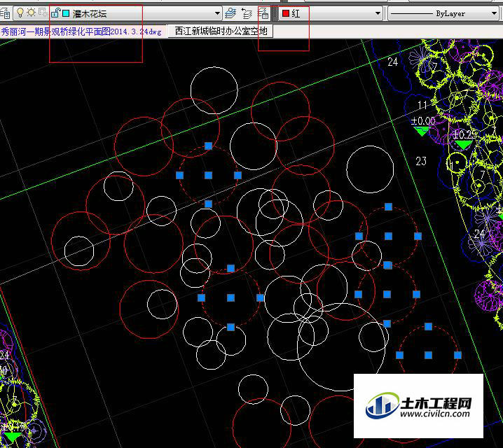The height and width of the screenshot is (448, 503).
Task: Click the linetype dropdown arrow
Action: click(x=494, y=13)
